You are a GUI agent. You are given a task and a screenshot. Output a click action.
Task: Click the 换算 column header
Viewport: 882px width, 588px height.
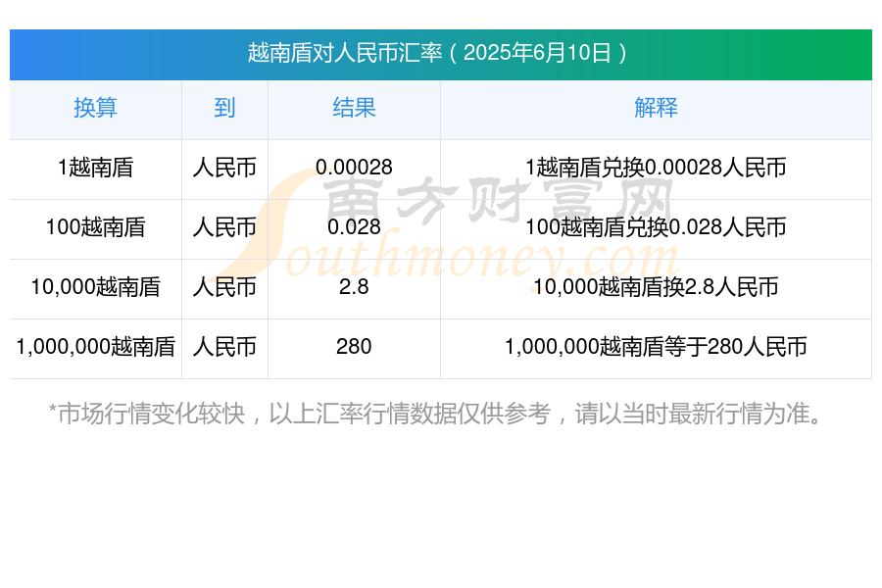click(x=96, y=108)
